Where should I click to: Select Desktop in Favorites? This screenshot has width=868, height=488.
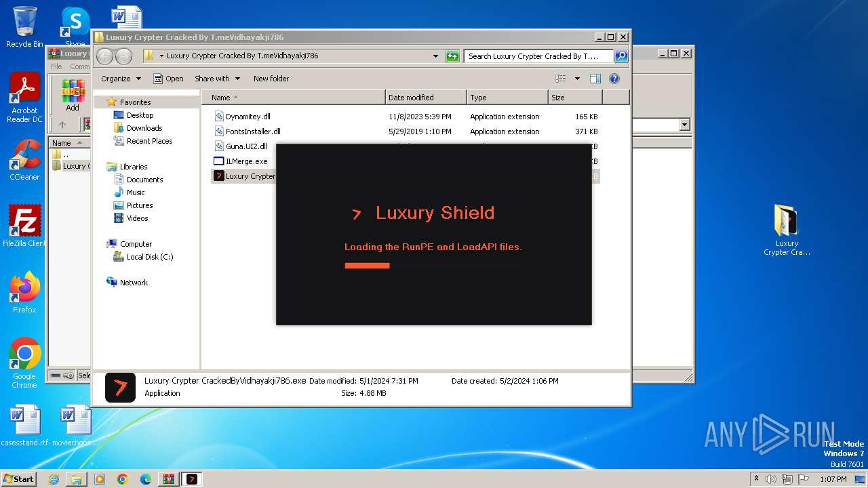pyautogui.click(x=140, y=115)
